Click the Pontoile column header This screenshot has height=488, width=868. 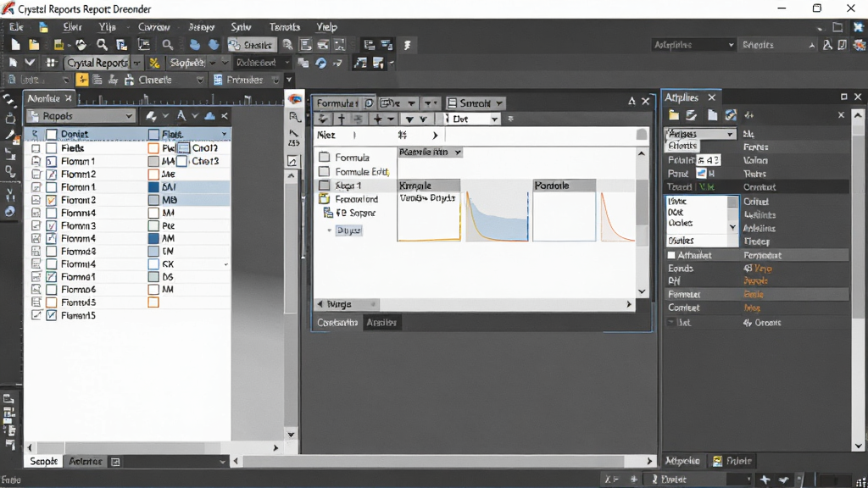click(x=564, y=186)
